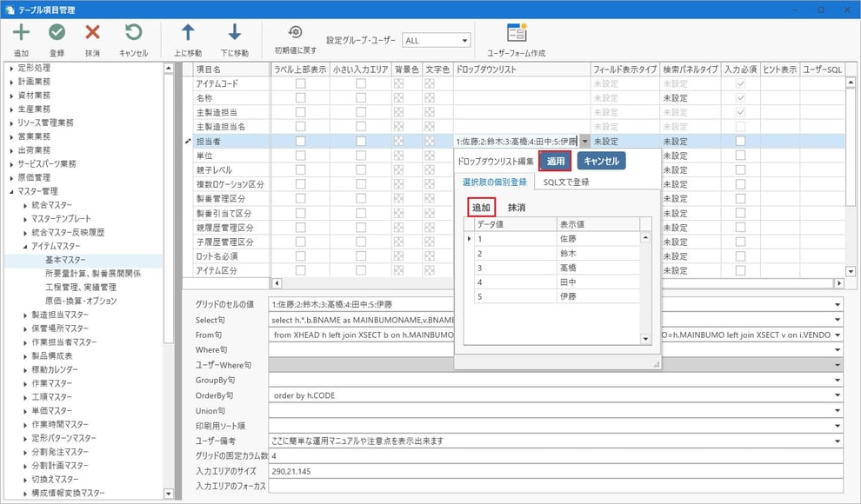Screen dimensions: 861x504
Task: Click the キャンセル undo arrow icon
Action: pos(133,33)
